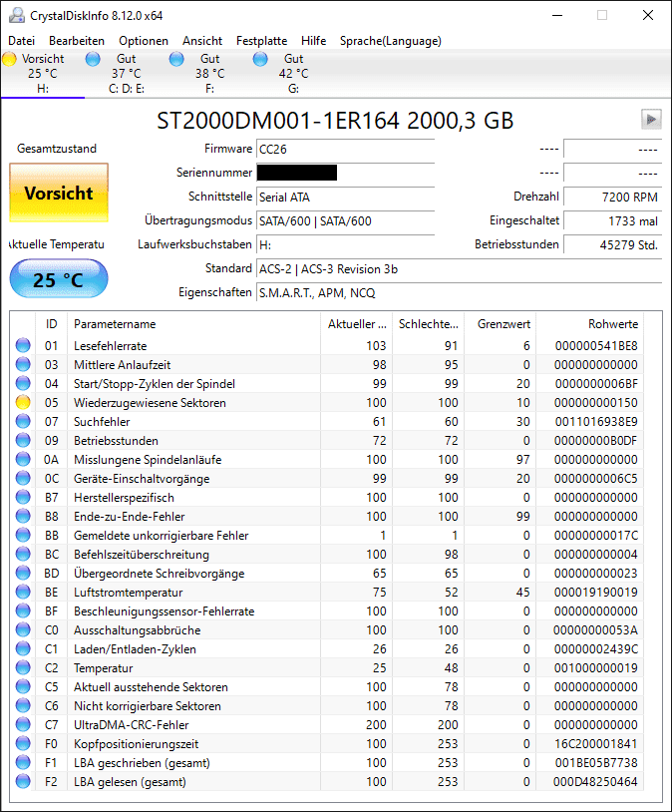
Task: Click the Schnittstelle field Serial ATA
Action: [345, 197]
